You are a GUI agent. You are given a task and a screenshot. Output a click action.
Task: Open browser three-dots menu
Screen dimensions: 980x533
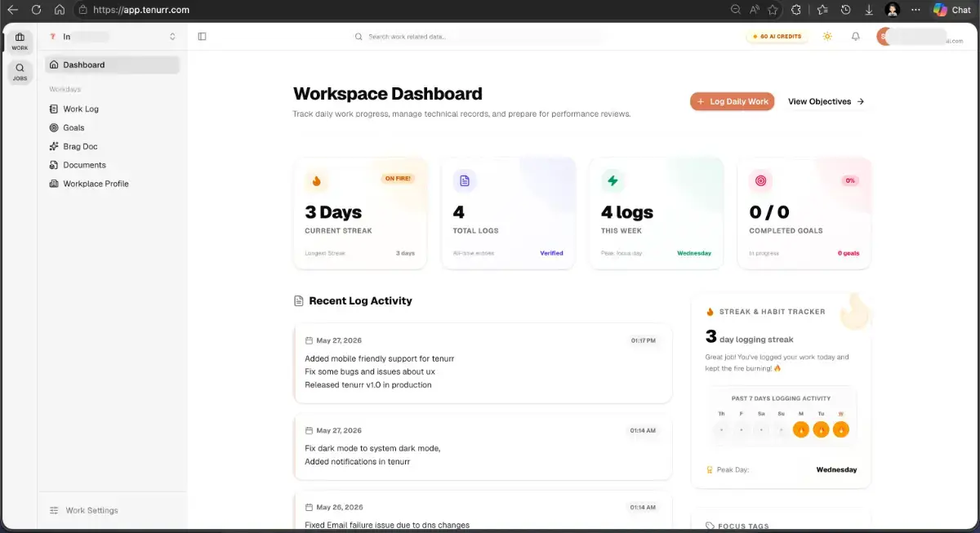coord(916,10)
